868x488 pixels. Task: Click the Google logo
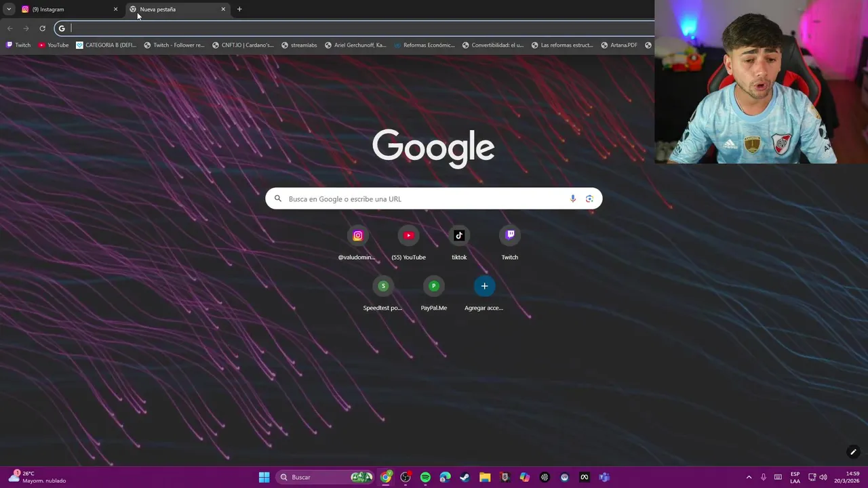pyautogui.click(x=433, y=148)
